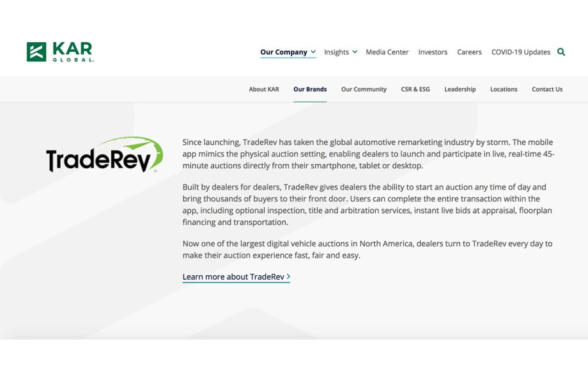The image size is (588, 368).
Task: Select the About KAR tab
Action: (264, 89)
